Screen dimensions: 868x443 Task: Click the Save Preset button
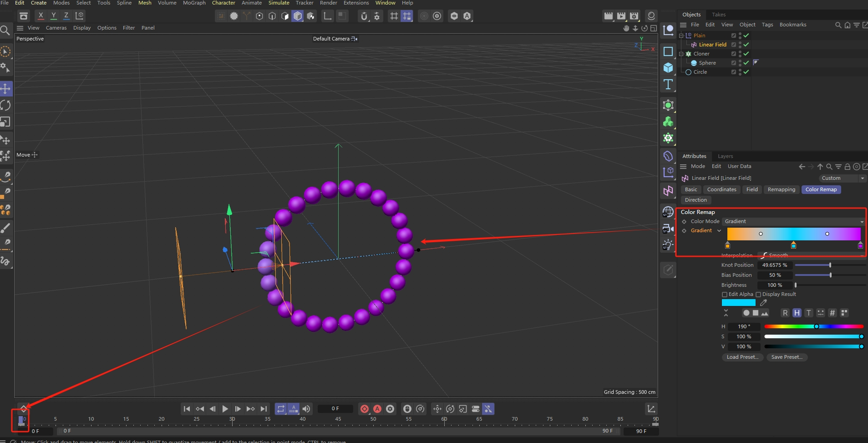click(x=787, y=357)
